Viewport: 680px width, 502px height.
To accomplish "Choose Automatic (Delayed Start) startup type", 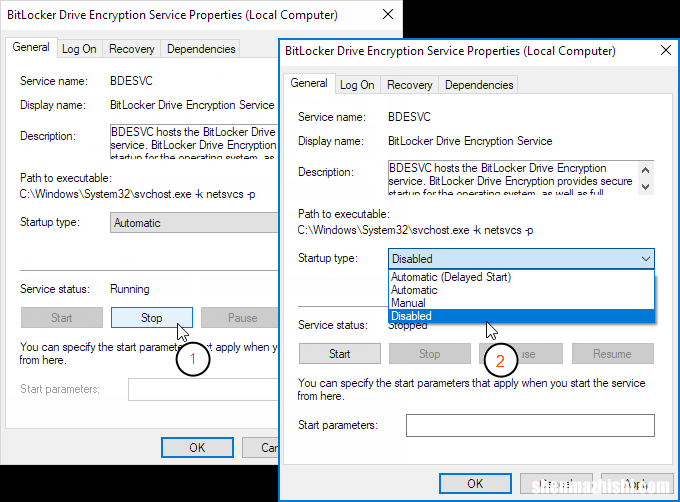I will [521, 277].
